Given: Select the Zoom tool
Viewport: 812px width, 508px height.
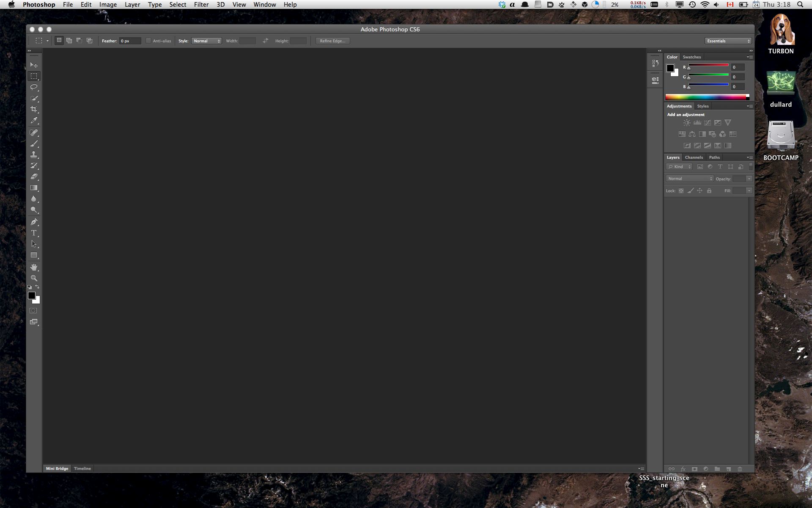Looking at the screenshot, I should (x=34, y=278).
